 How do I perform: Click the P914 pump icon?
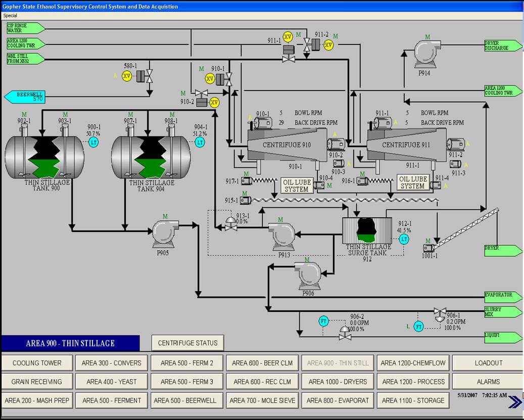[x=427, y=54]
